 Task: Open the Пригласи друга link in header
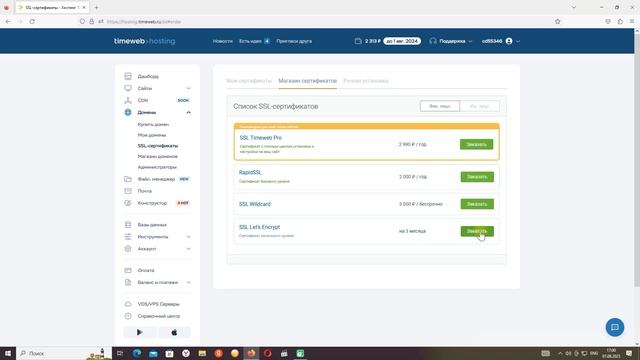[294, 41]
